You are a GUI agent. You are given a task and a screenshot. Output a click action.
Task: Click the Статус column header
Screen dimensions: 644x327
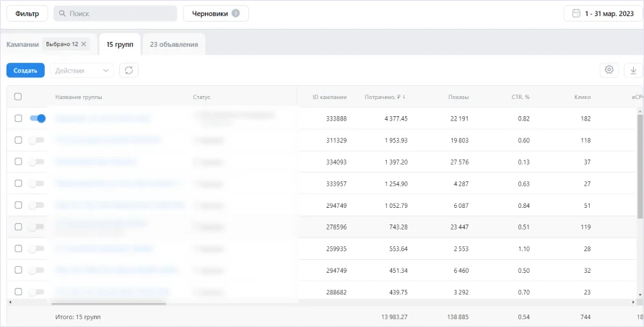[201, 97]
